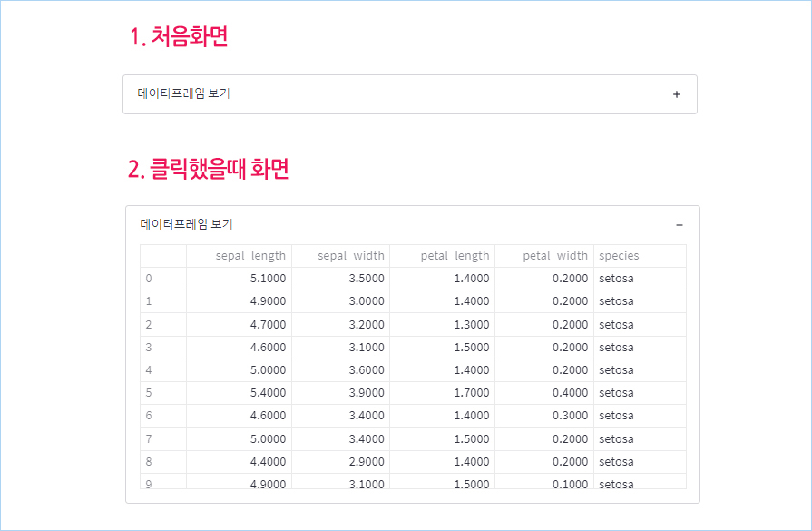Viewport: 812px width, 531px height.
Task: Click petal_width cell 0.4000 in row 5
Action: point(544,393)
